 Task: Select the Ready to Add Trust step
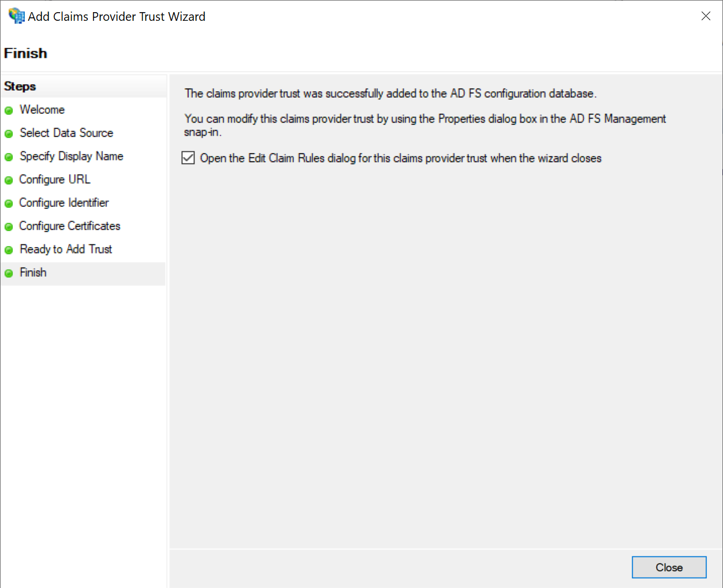[x=66, y=249]
